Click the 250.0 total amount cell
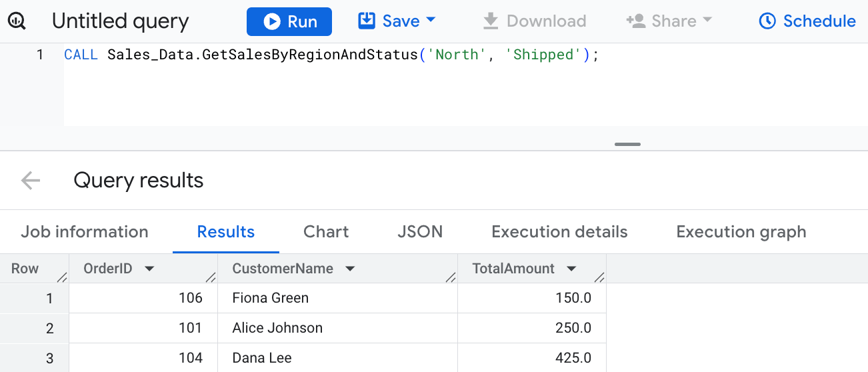The image size is (868, 372). (x=532, y=328)
